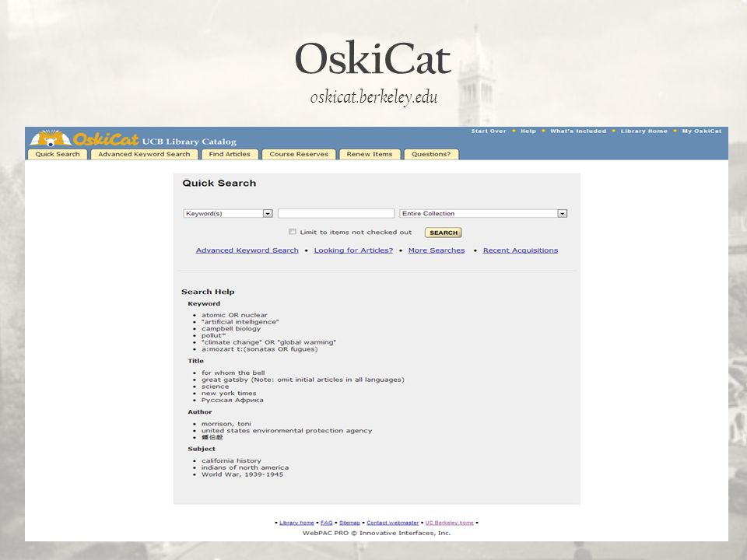Open the Find Articles tab
The height and width of the screenshot is (560, 747).
pos(230,154)
